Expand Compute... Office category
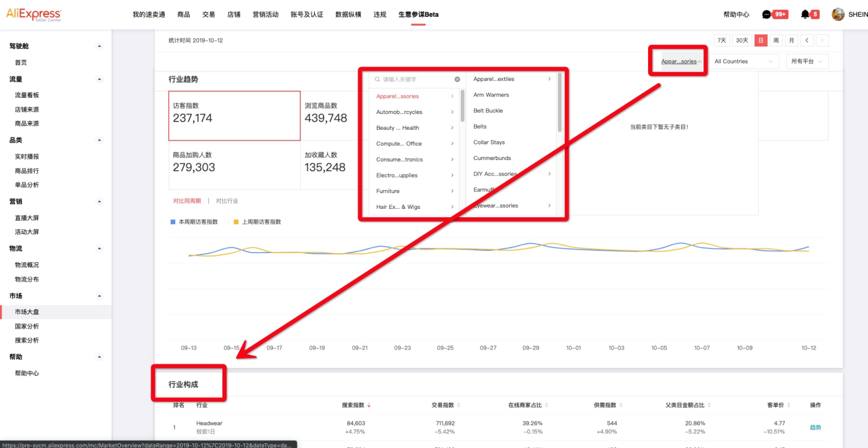The height and width of the screenshot is (448, 868). tap(414, 144)
